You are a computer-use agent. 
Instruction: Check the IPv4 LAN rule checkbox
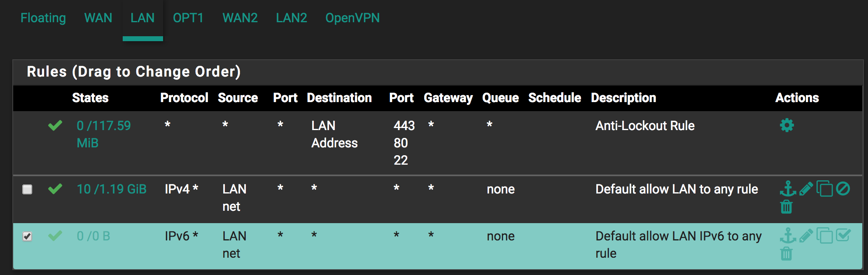point(27,189)
